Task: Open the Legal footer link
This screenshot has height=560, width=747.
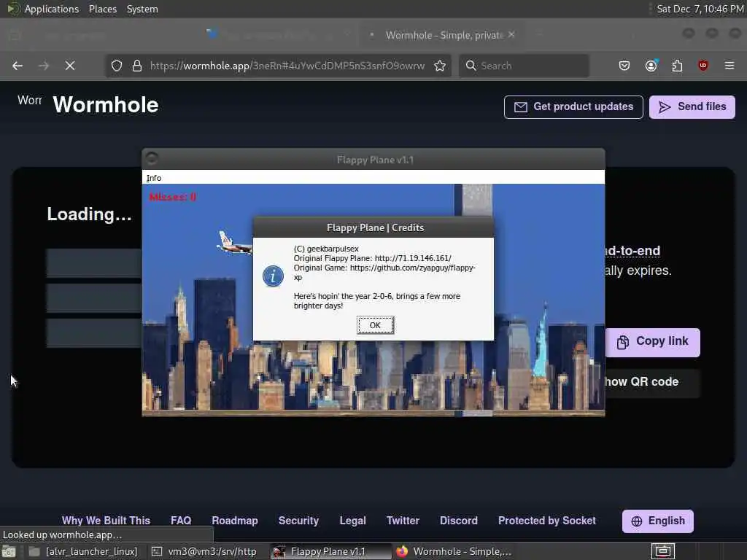Action: (x=352, y=521)
